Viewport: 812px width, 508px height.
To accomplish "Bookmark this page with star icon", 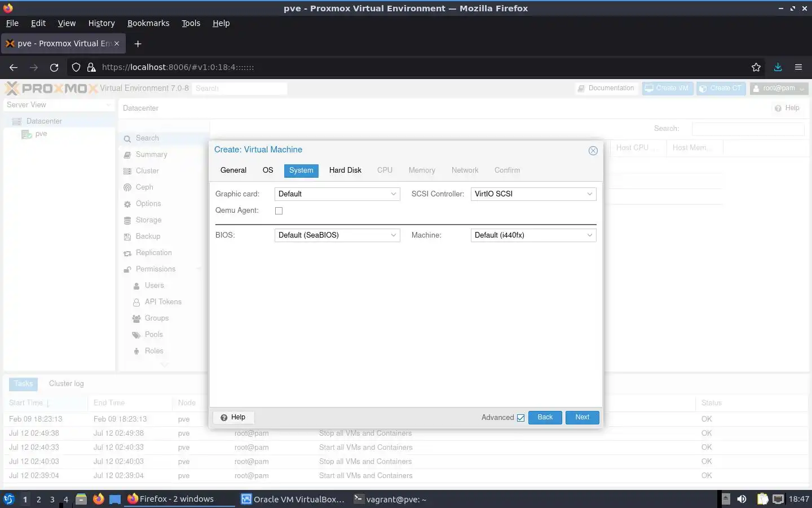I will 756,67.
